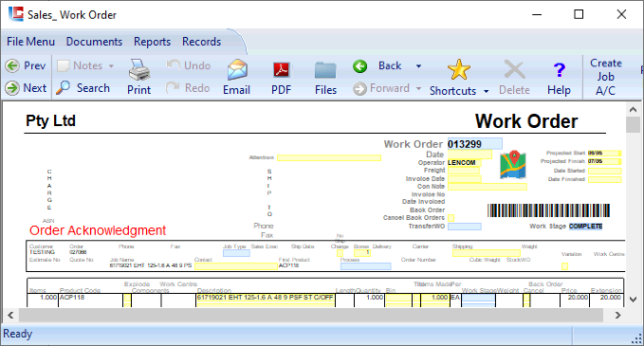The width and height of the screenshot is (644, 346).
Task: Click the vertical scrollbar down arrow
Action: coord(633,300)
